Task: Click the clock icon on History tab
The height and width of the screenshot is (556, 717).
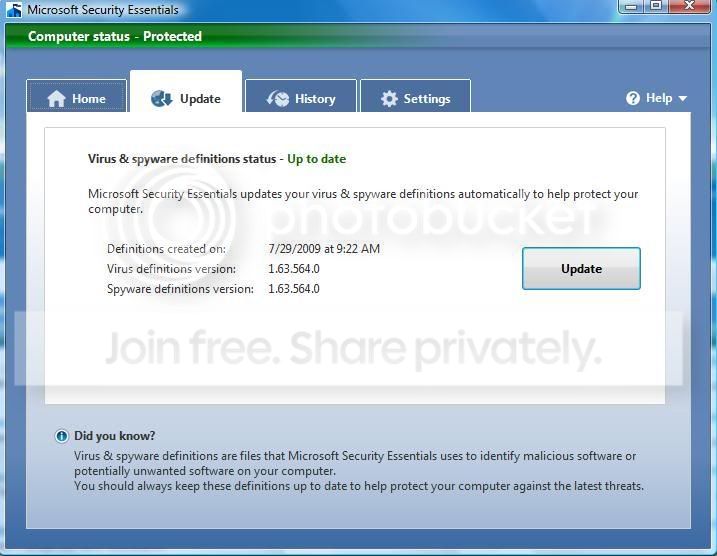Action: click(x=278, y=98)
